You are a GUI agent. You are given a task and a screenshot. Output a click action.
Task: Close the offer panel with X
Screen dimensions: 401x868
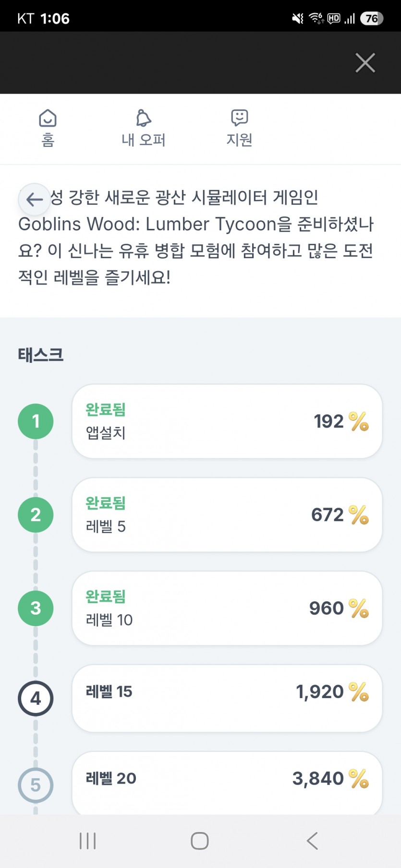tap(365, 63)
